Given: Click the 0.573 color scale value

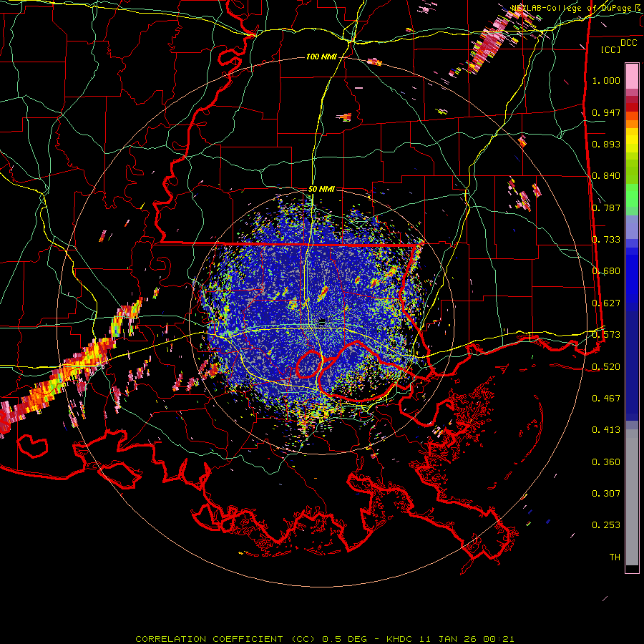Looking at the screenshot, I should (x=606, y=335).
